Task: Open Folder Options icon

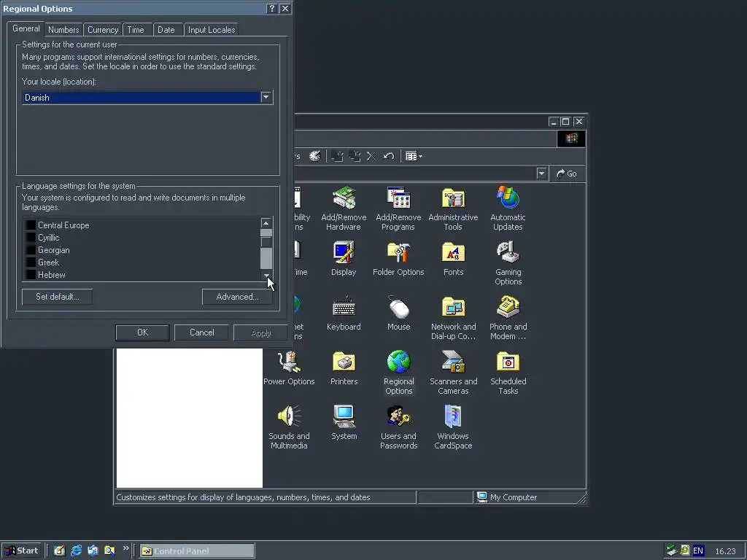Action: [398, 259]
